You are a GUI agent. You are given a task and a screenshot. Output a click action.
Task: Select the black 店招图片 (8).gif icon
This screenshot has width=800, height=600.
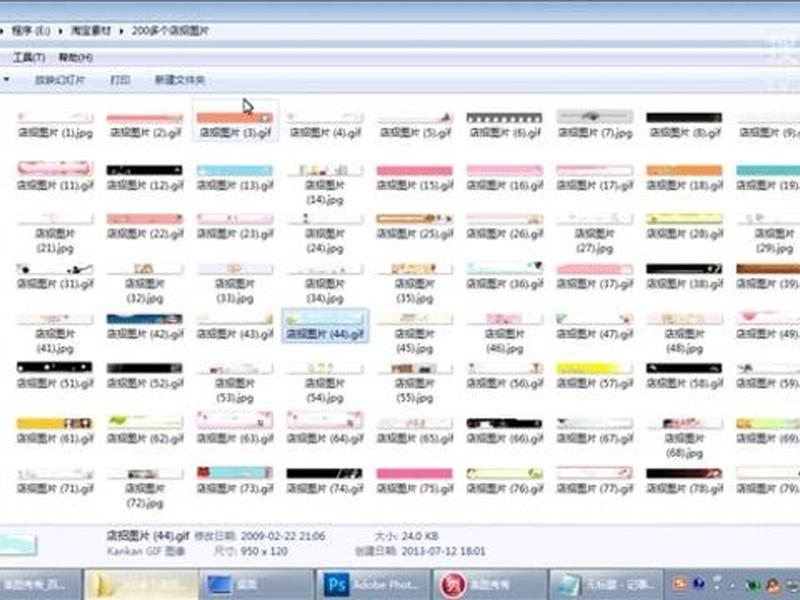pyautogui.click(x=684, y=118)
